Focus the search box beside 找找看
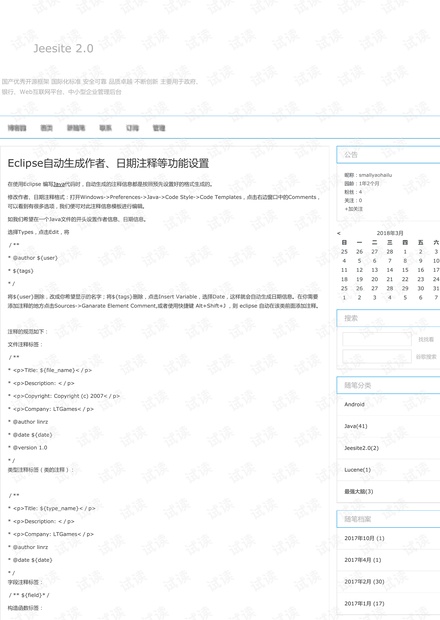This screenshot has height=620, width=440. coord(377,339)
